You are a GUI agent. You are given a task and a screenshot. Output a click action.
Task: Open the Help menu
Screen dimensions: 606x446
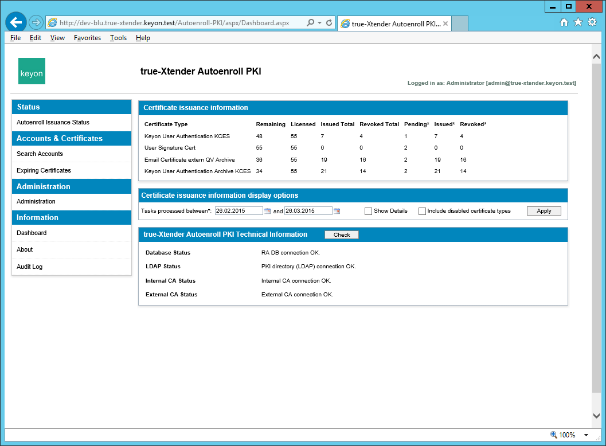click(143, 37)
